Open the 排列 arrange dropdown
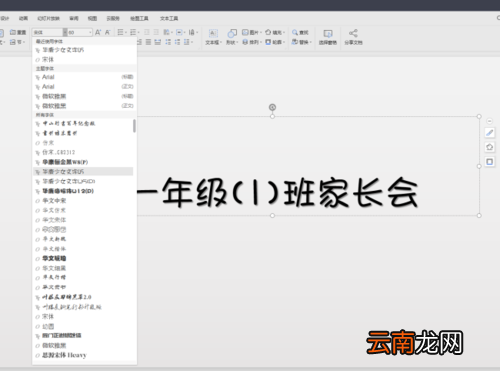Screen dimensions: 500x371 252,42
